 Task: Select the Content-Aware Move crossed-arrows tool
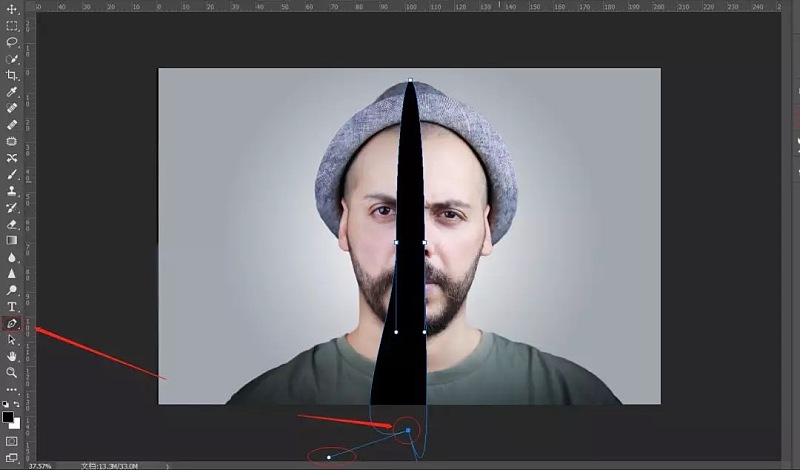coord(11,158)
